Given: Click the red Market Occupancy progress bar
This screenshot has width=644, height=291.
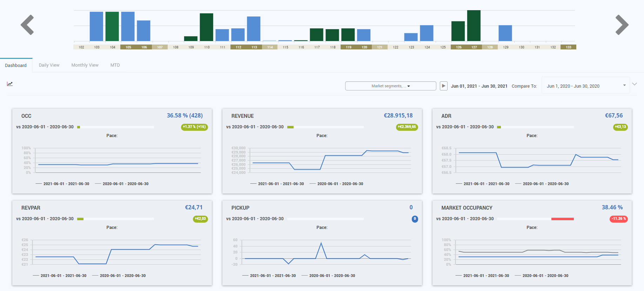Looking at the screenshot, I should point(562,219).
